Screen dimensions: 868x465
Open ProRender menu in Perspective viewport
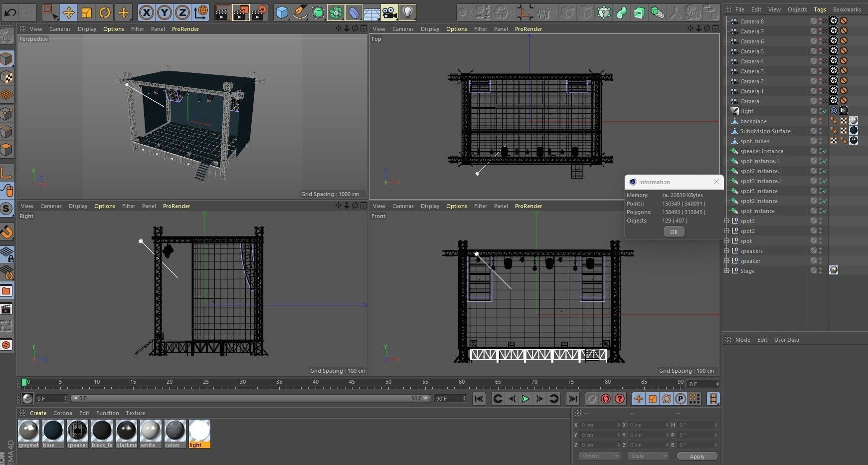(185, 29)
